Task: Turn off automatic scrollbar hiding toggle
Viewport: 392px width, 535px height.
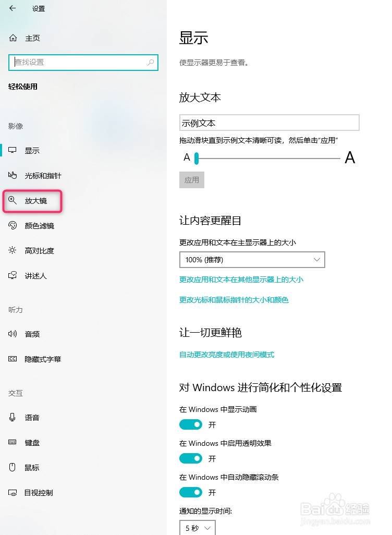Action: pyautogui.click(x=191, y=492)
